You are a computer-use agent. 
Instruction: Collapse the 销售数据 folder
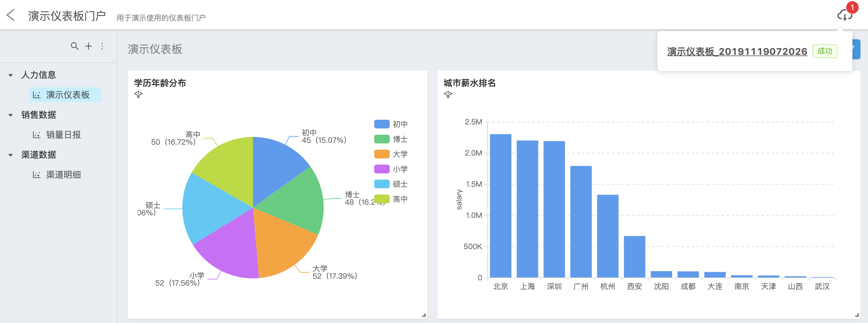point(11,115)
